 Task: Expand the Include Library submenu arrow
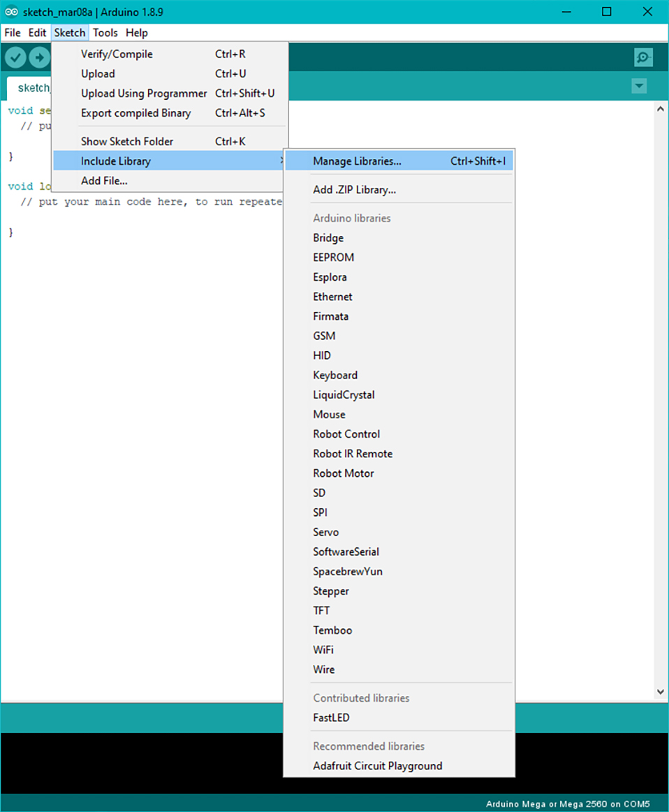tap(281, 161)
